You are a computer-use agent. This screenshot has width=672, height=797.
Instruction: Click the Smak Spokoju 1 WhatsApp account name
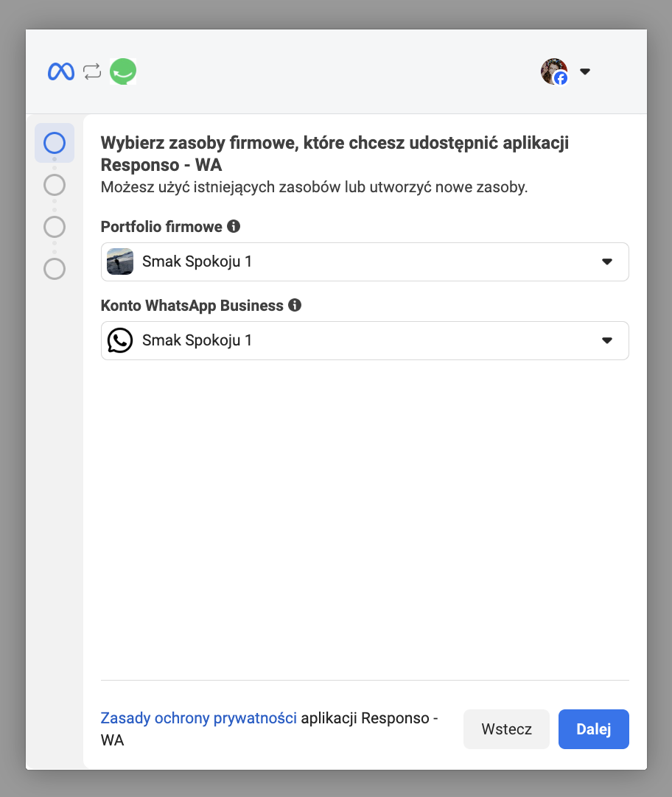pos(197,340)
